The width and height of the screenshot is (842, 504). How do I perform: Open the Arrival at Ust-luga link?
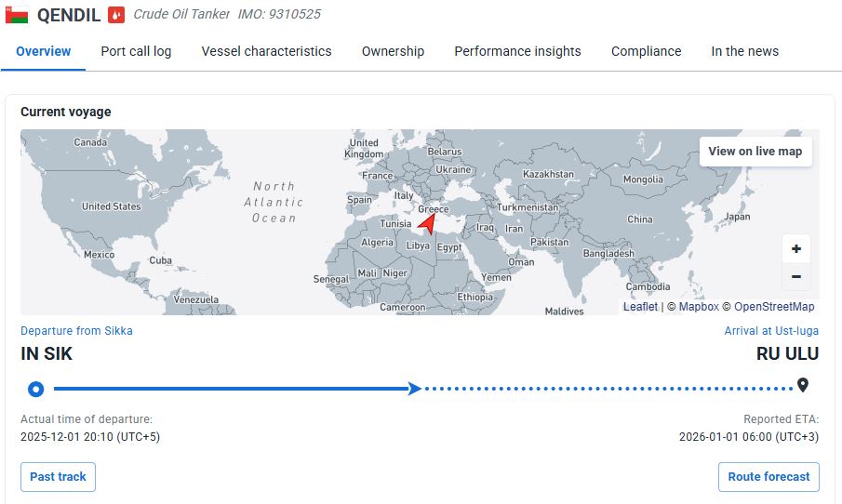coord(771,331)
